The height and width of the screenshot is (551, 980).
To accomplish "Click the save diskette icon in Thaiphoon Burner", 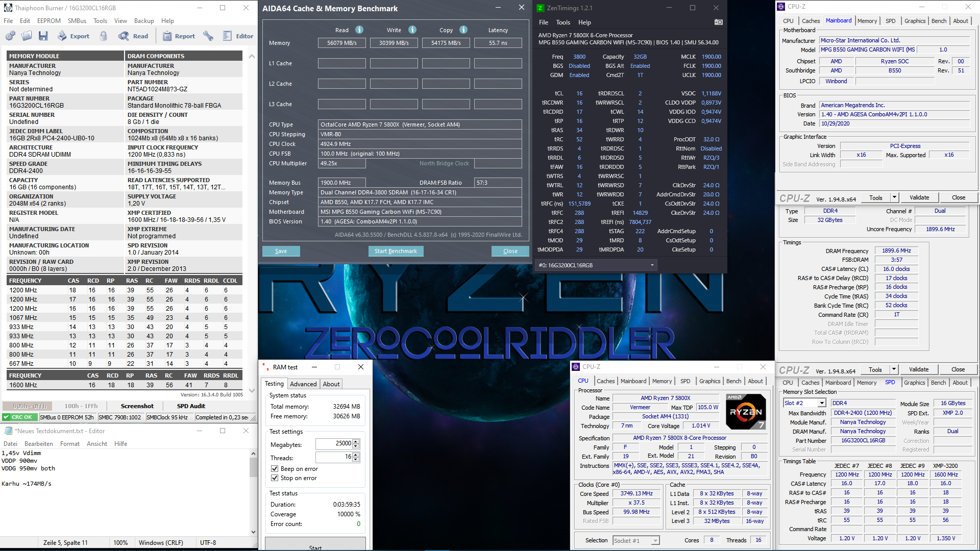I will click(43, 36).
